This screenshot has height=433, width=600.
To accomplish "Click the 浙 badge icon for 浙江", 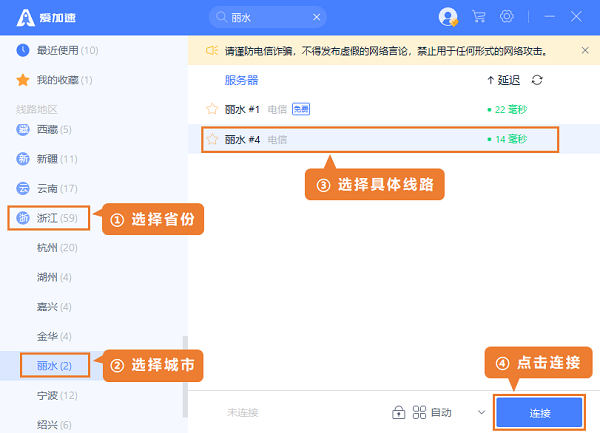I will pos(23,218).
